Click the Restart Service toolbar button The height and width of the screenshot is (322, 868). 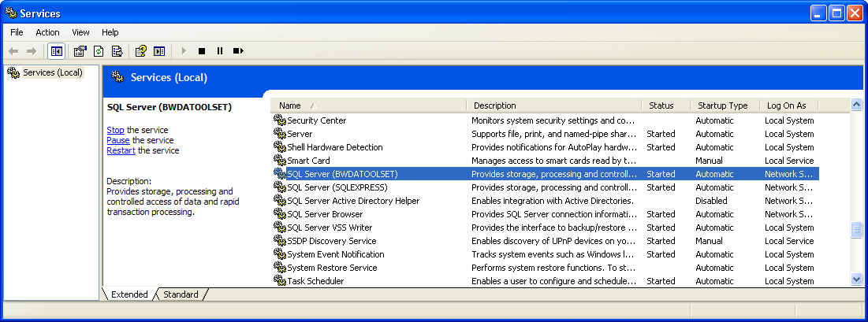tap(238, 51)
